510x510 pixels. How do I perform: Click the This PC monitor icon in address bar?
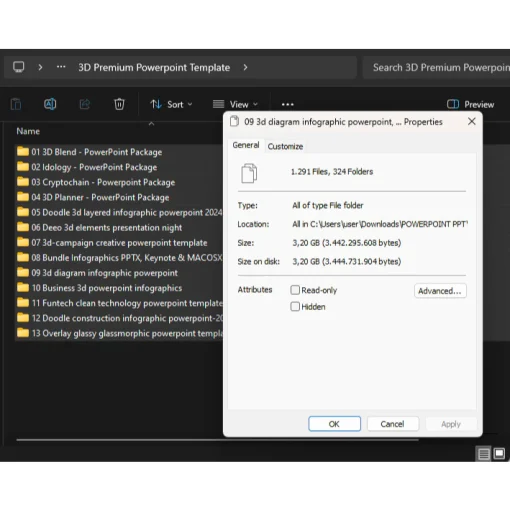tap(19, 67)
